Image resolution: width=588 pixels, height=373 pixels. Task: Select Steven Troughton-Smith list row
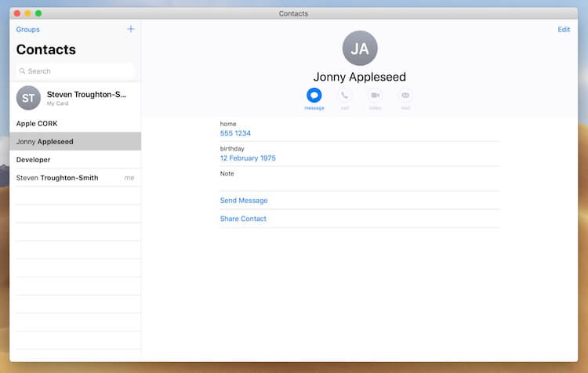point(75,178)
